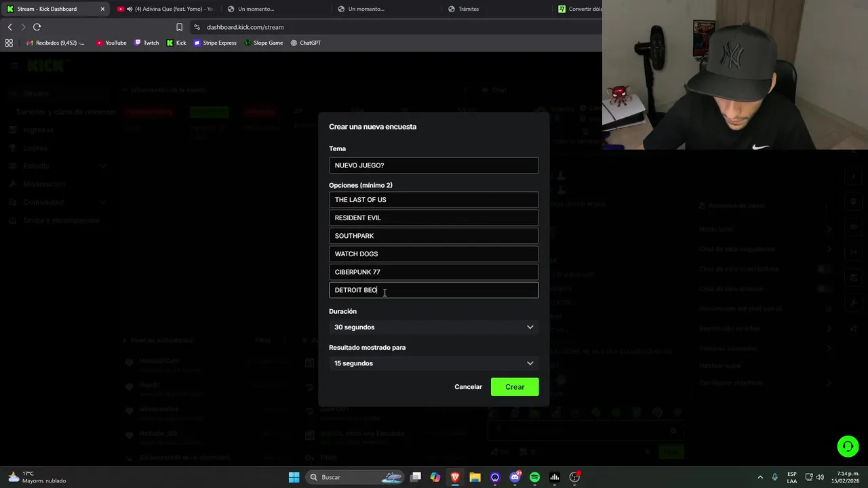This screenshot has width=868, height=488.
Task: Edit option CIBERPUNK 77
Action: point(434,272)
